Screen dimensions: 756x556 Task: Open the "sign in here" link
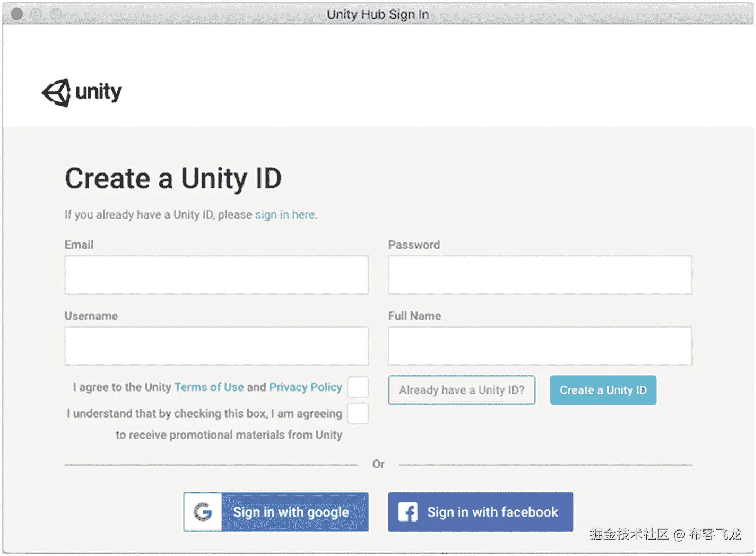coord(285,214)
